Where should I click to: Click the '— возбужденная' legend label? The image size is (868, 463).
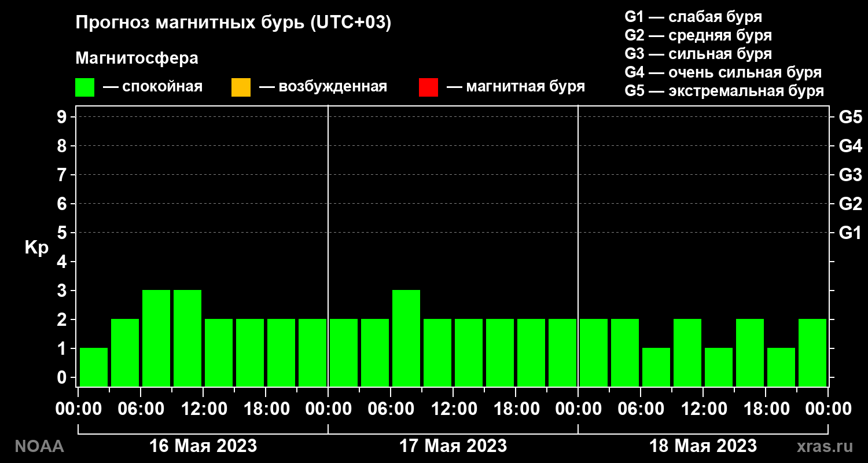point(323,87)
